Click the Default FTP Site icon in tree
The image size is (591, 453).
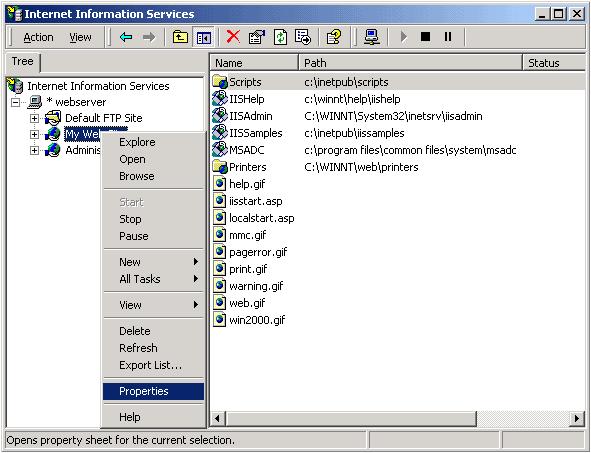(53, 118)
